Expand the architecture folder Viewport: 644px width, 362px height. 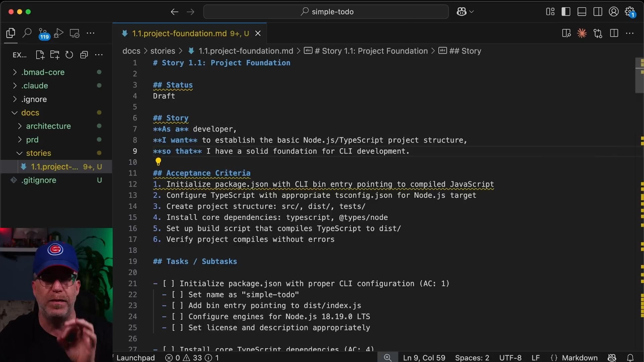click(x=48, y=126)
